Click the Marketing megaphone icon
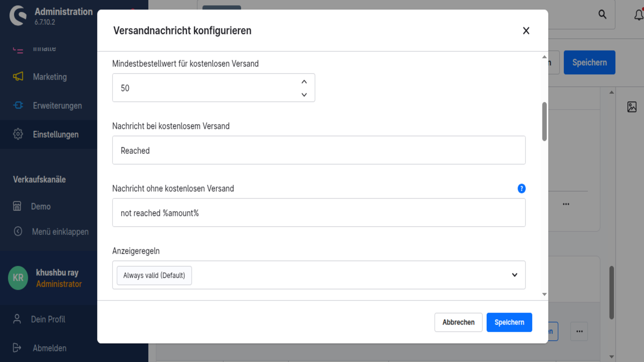Screen dimensions: 644x362 click(18, 77)
